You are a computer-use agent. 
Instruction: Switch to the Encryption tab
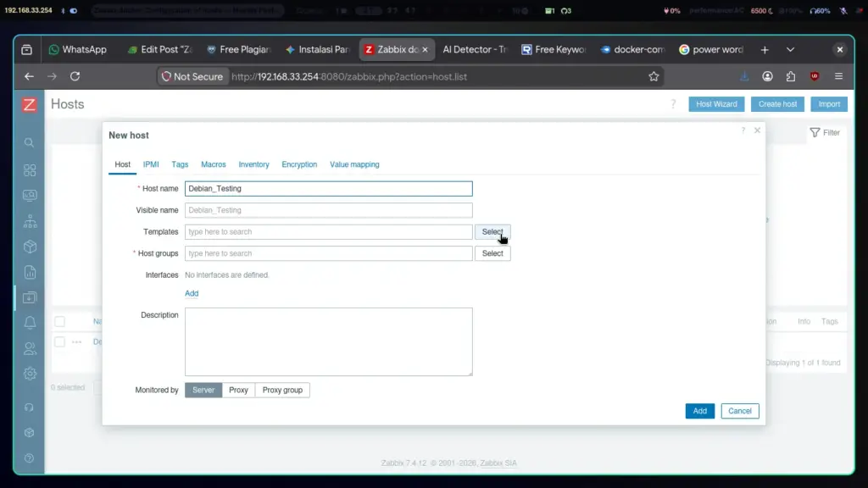tap(299, 164)
